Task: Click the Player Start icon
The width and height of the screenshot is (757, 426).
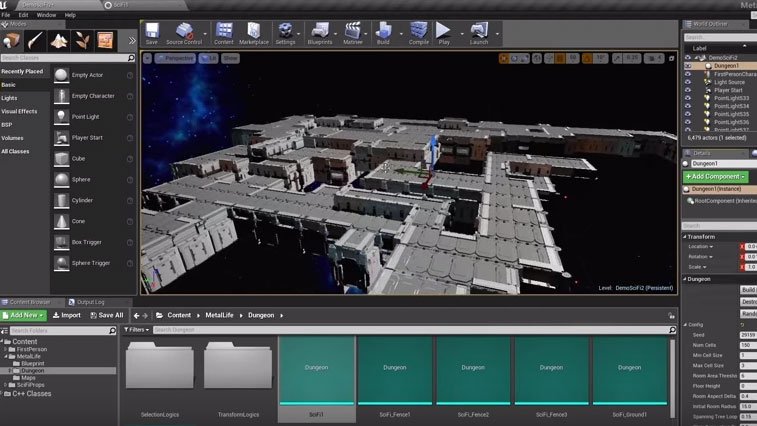Action: pyautogui.click(x=61, y=138)
